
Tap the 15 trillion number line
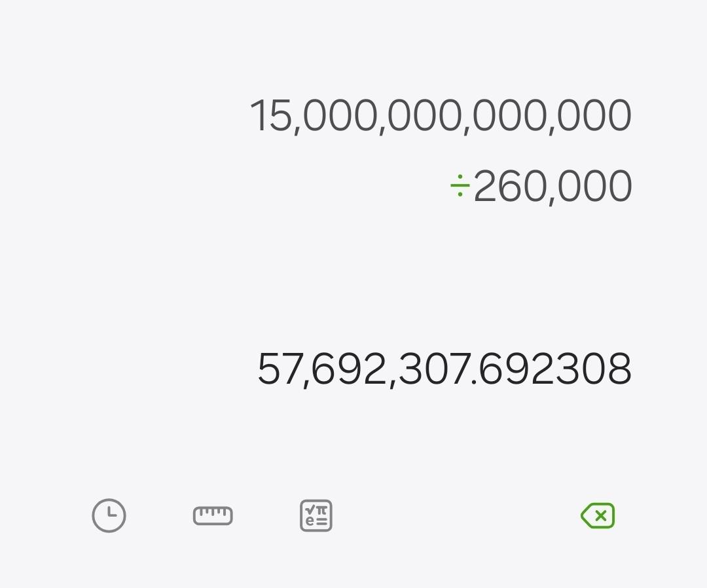441,116
